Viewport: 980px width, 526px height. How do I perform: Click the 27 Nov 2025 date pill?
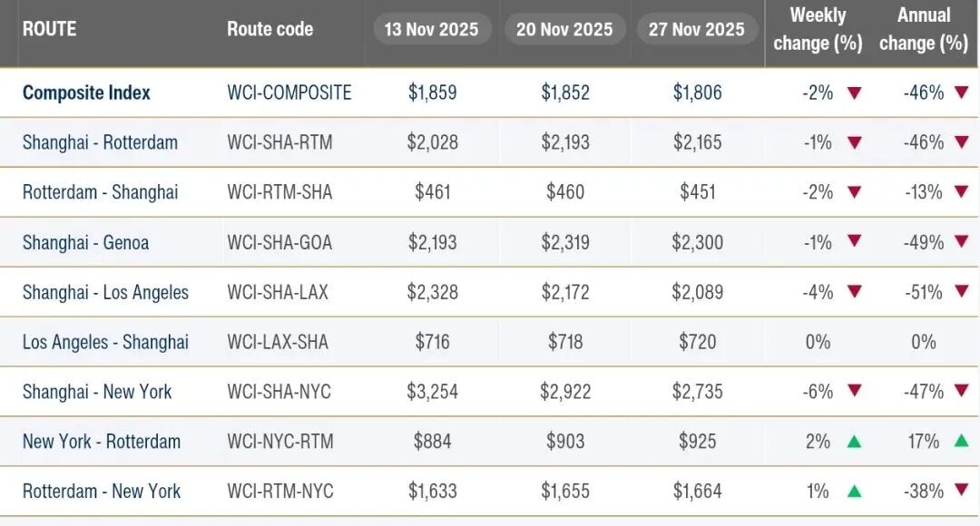pos(697,29)
